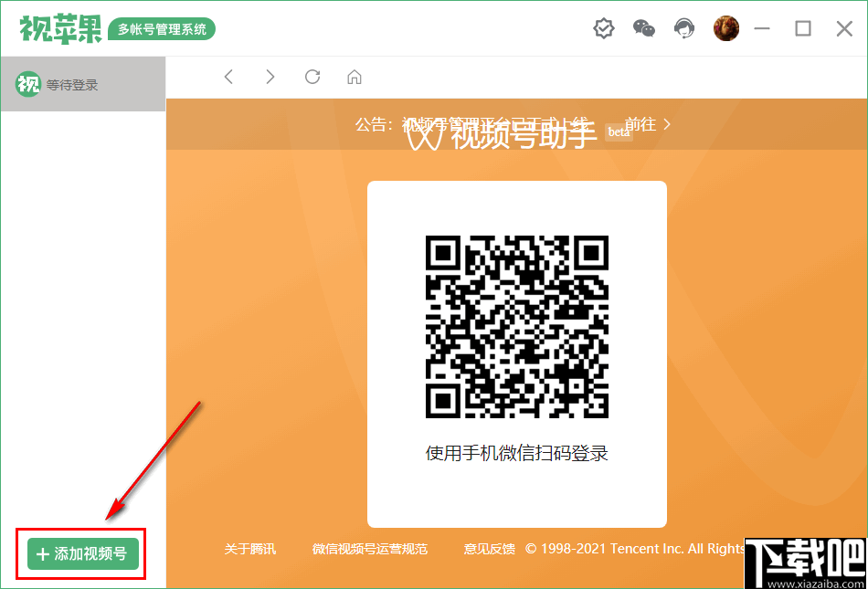
Task: Click the customer service headset icon
Action: pyautogui.click(x=683, y=28)
